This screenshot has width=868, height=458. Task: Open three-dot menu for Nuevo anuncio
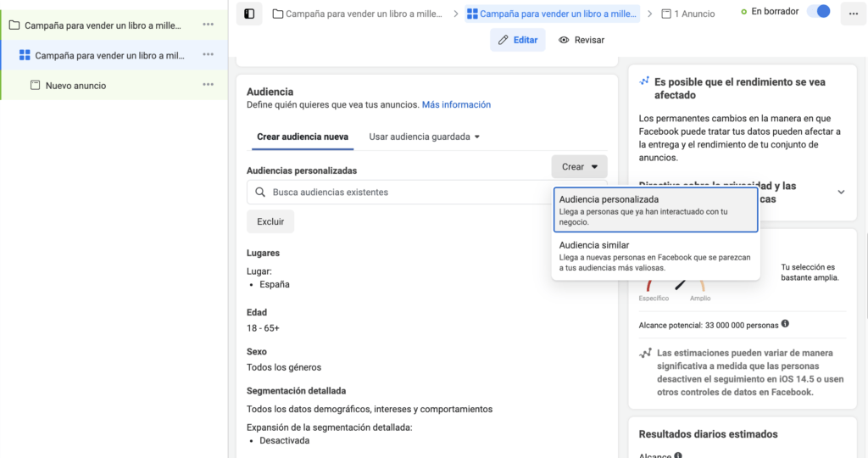(208, 85)
